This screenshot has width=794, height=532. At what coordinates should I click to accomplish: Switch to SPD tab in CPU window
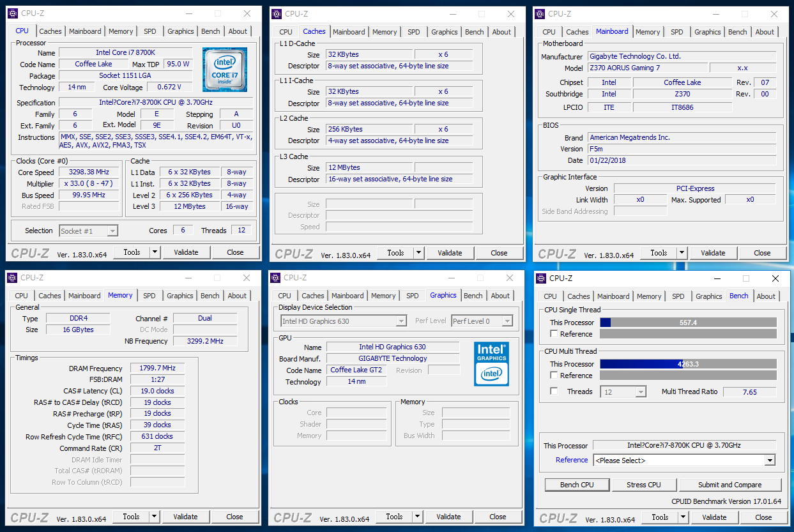point(149,31)
